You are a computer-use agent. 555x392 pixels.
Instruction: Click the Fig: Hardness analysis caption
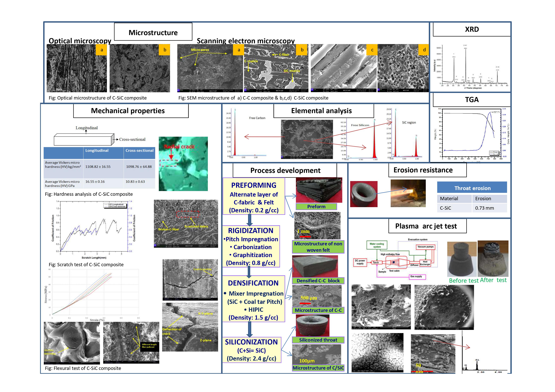89,194
